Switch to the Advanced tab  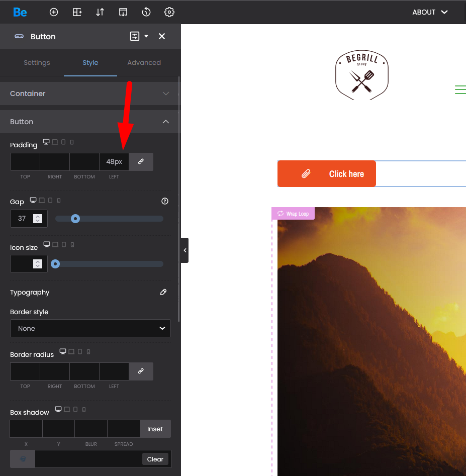144,63
